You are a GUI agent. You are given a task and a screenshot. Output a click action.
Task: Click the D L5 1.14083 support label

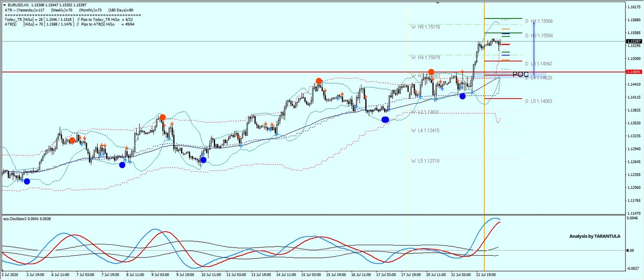[539, 101]
